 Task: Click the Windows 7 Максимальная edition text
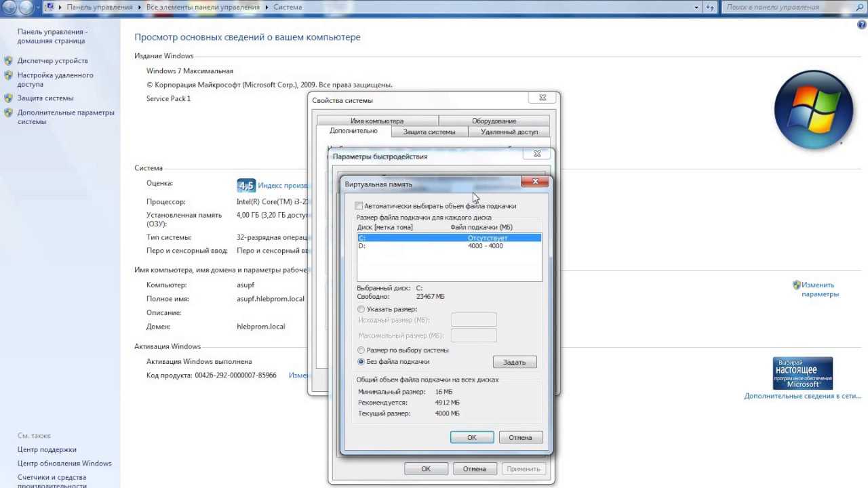pyautogui.click(x=190, y=70)
